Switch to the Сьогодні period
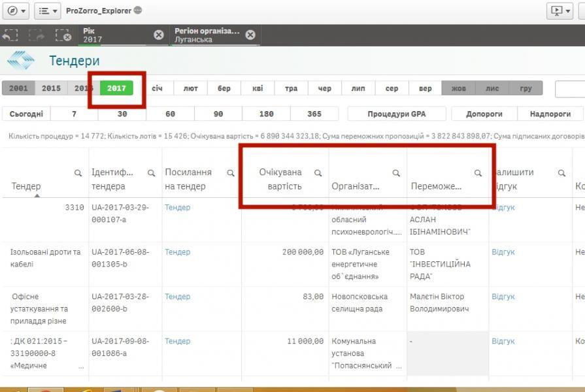This screenshot has height=392, width=585. 26,114
